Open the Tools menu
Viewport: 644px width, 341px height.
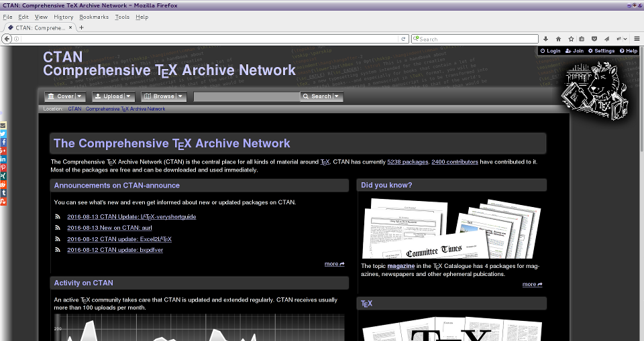click(x=122, y=17)
